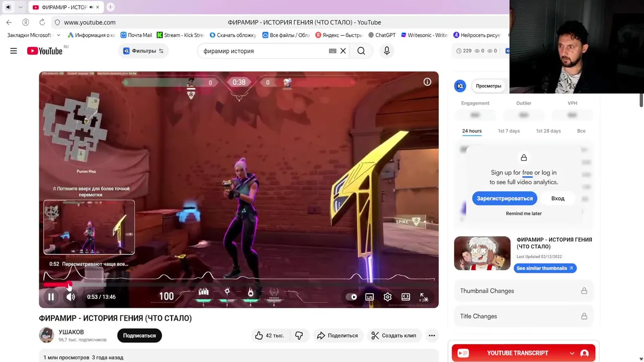Dismiss with Remind me later
The image size is (644, 362).
(x=524, y=213)
